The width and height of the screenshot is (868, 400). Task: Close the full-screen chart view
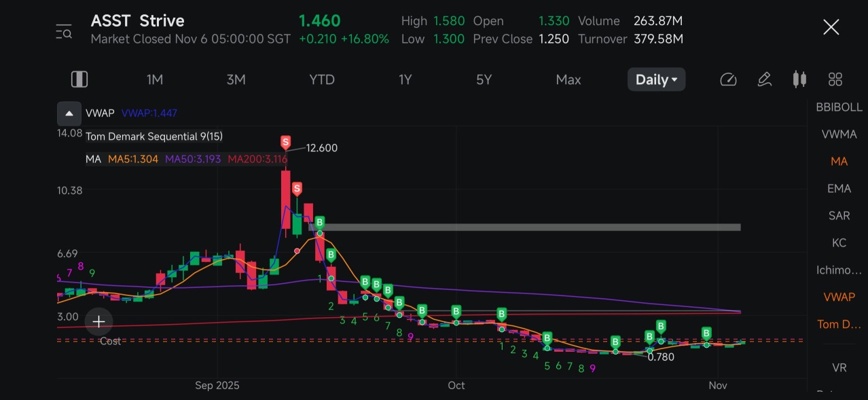831,28
